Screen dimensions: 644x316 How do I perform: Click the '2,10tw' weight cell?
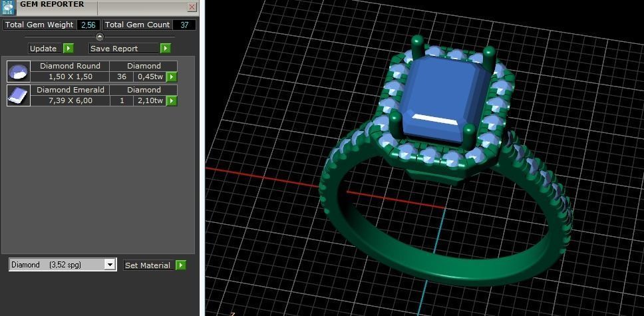pyautogui.click(x=150, y=100)
